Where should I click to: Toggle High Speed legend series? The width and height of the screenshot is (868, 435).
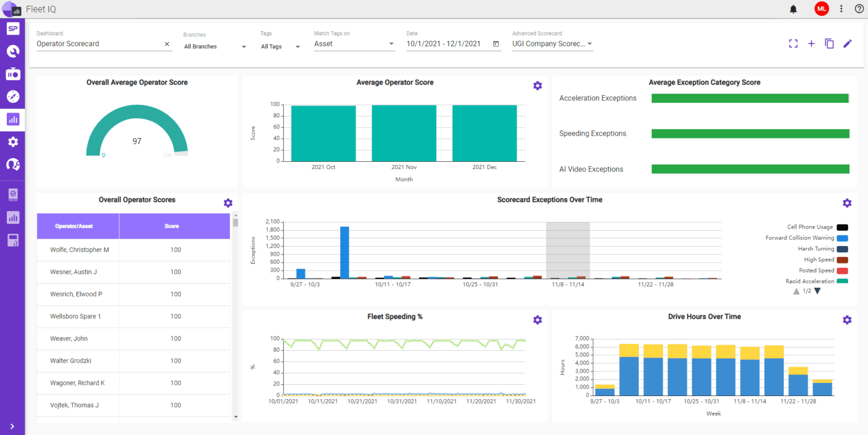(826, 260)
